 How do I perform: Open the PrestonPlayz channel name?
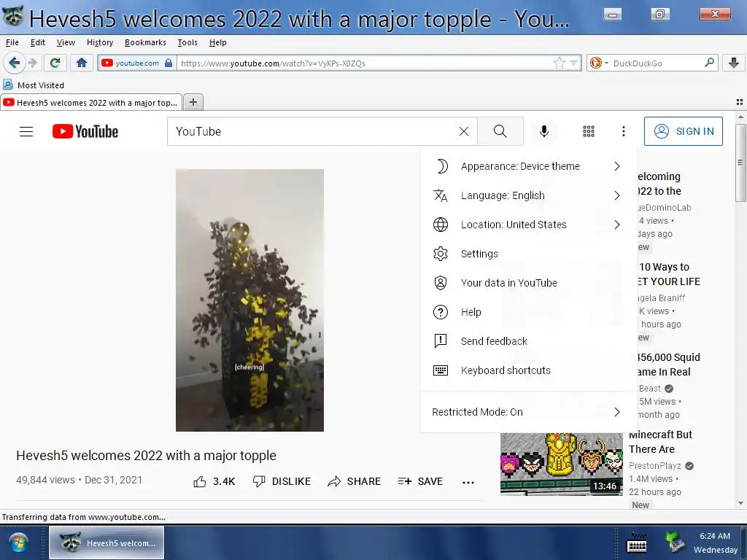tap(655, 466)
